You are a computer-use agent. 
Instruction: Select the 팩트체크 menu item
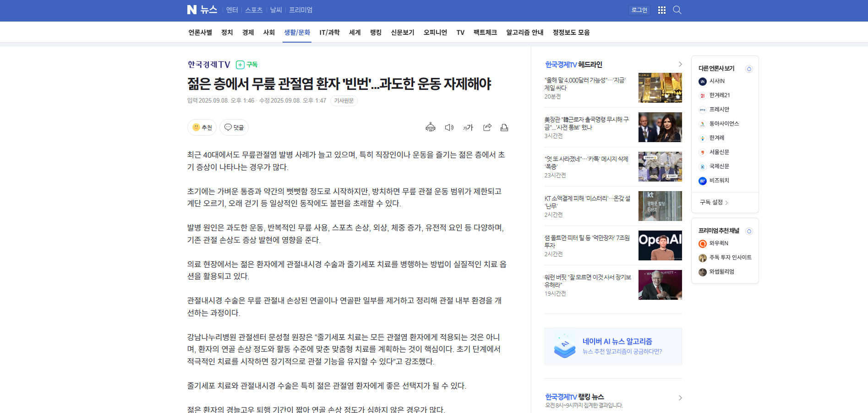(x=485, y=33)
